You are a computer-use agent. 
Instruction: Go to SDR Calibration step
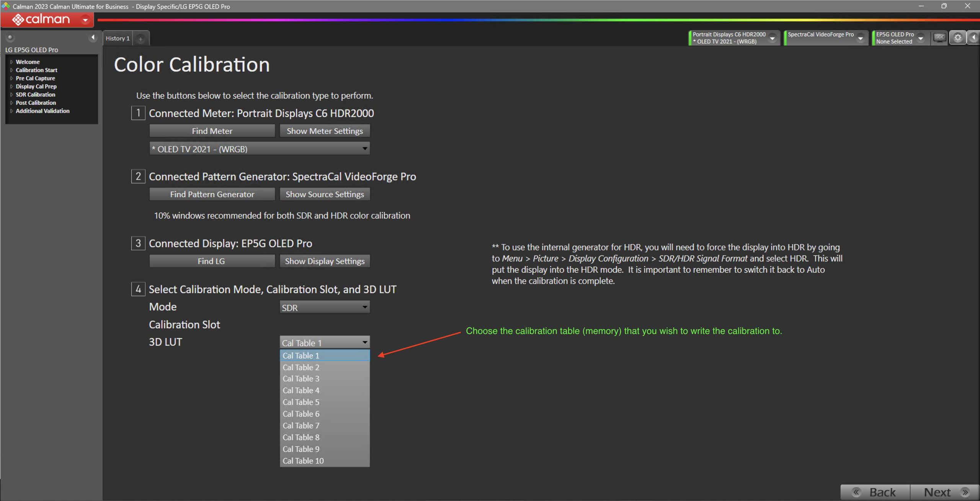click(x=35, y=95)
